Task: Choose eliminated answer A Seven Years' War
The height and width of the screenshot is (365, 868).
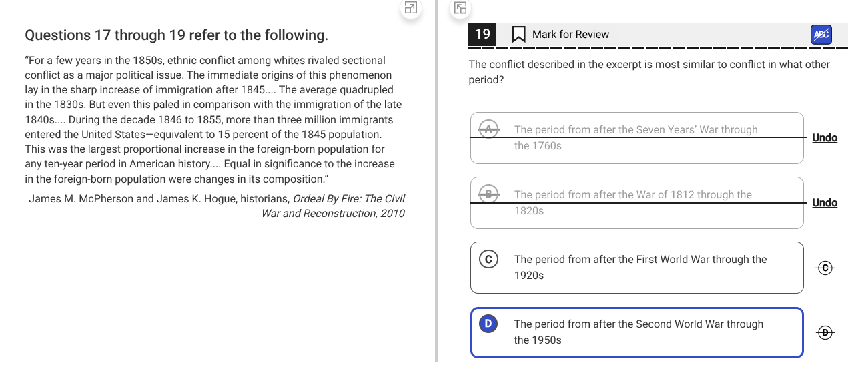Action: pyautogui.click(x=637, y=138)
